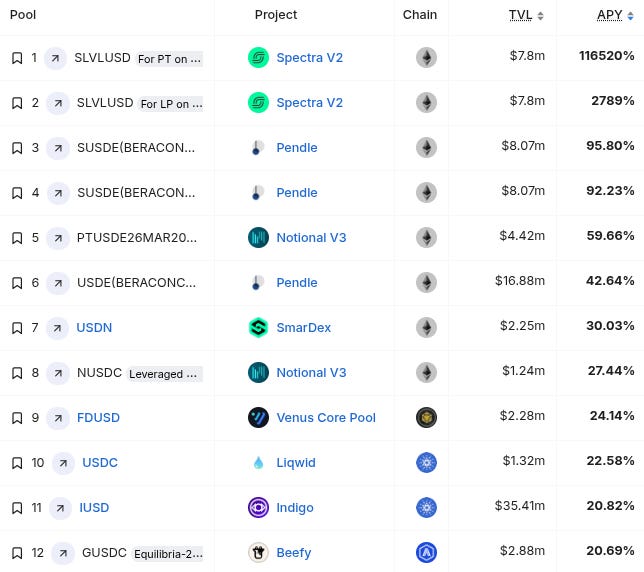
Task: Open external link arrow for row 4 SUSDE
Action: click(58, 193)
